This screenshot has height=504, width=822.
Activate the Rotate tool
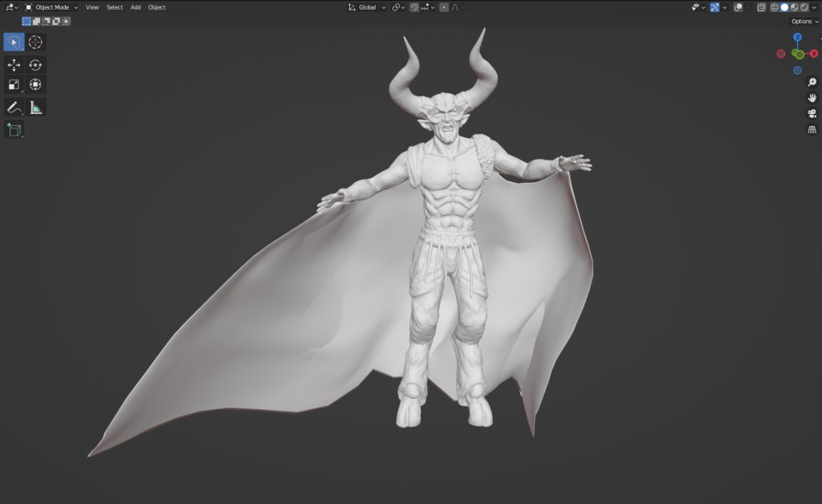pyautogui.click(x=35, y=65)
